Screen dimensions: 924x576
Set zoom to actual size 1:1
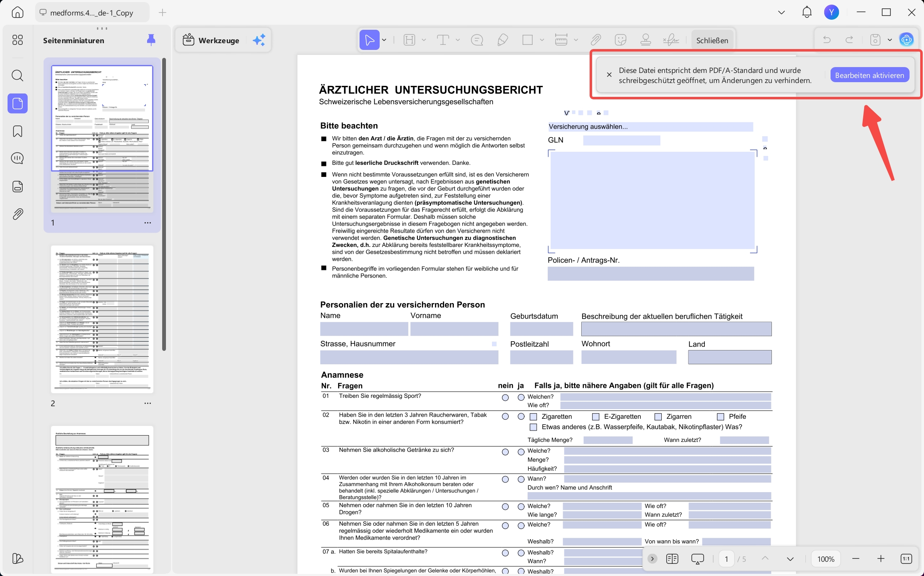click(906, 559)
